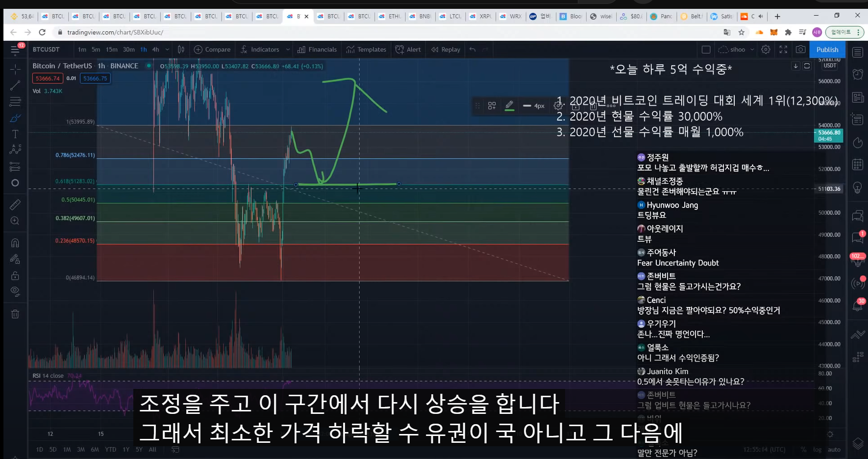Click the buy price 53666.75 button

[95, 78]
